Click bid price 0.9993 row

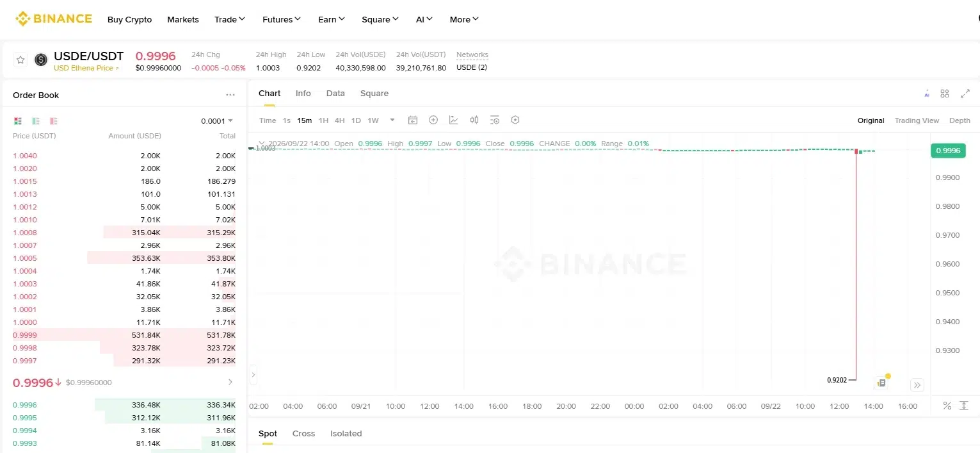click(x=124, y=443)
